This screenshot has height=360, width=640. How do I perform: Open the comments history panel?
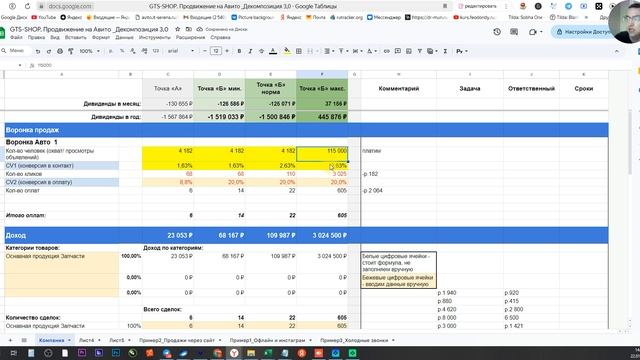514,32
